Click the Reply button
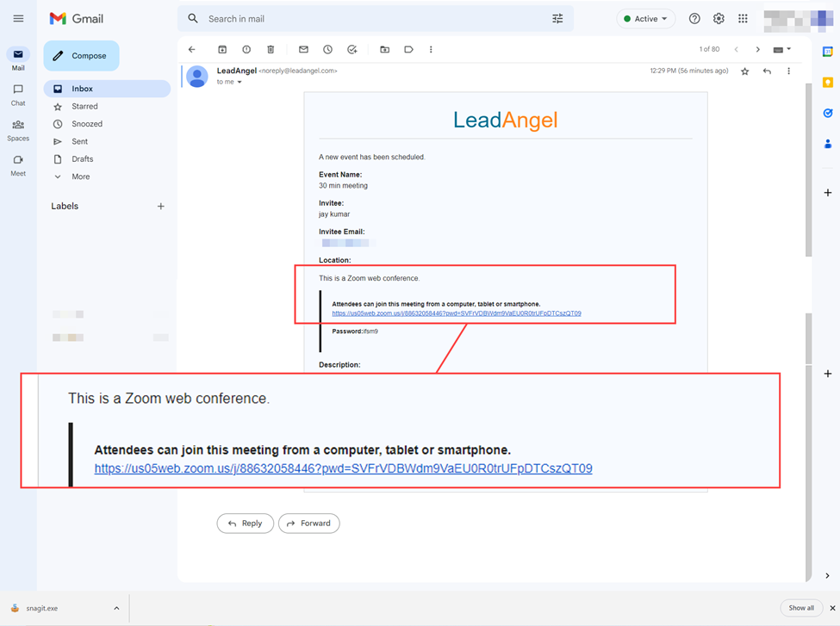 (x=245, y=524)
